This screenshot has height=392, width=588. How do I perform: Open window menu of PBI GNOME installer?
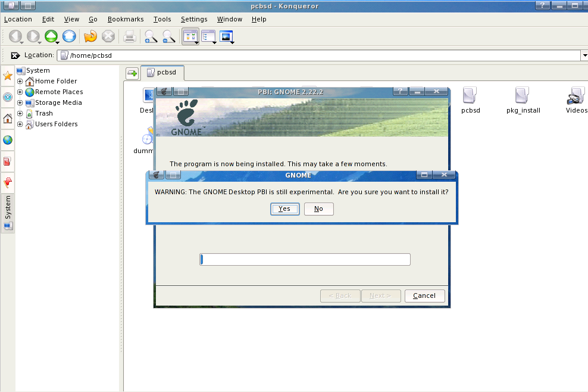(x=164, y=91)
